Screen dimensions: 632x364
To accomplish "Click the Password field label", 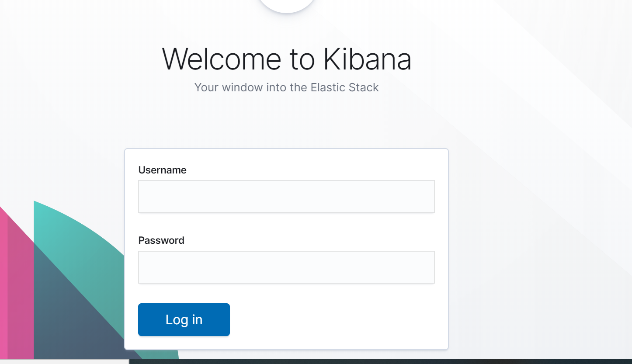I will click(x=161, y=240).
